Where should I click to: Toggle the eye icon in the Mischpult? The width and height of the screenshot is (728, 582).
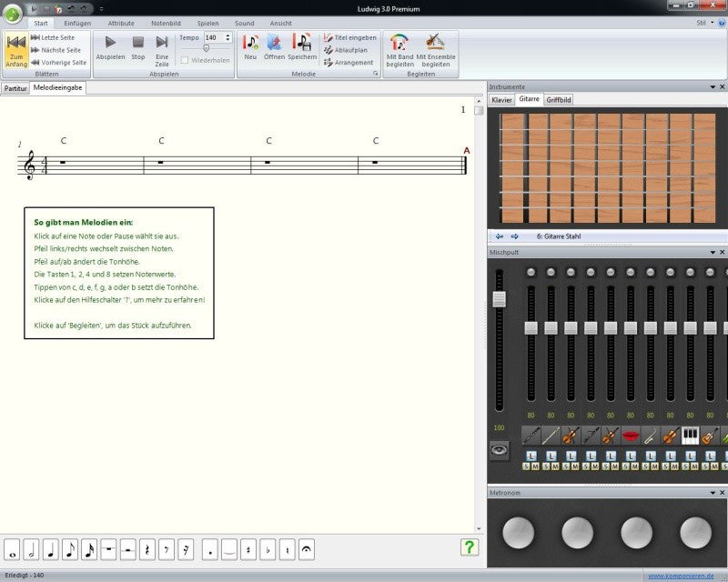click(499, 450)
